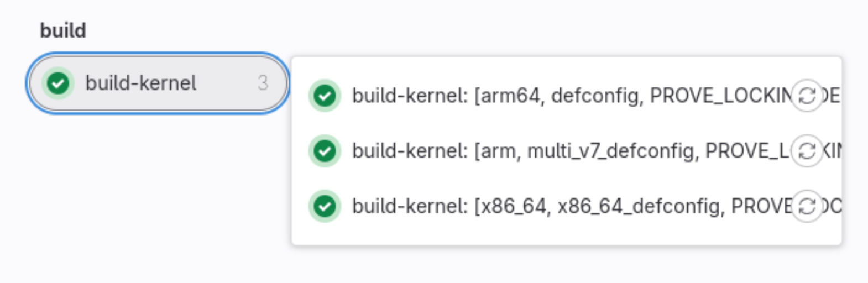The height and width of the screenshot is (283, 868).
Task: Retry the arm64 defconfig build-kernel job
Action: point(807,96)
